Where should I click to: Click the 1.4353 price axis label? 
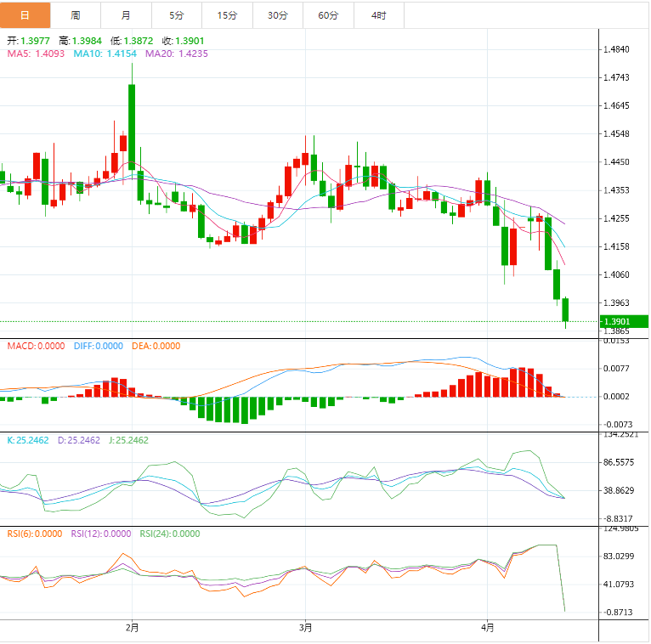[x=616, y=190]
